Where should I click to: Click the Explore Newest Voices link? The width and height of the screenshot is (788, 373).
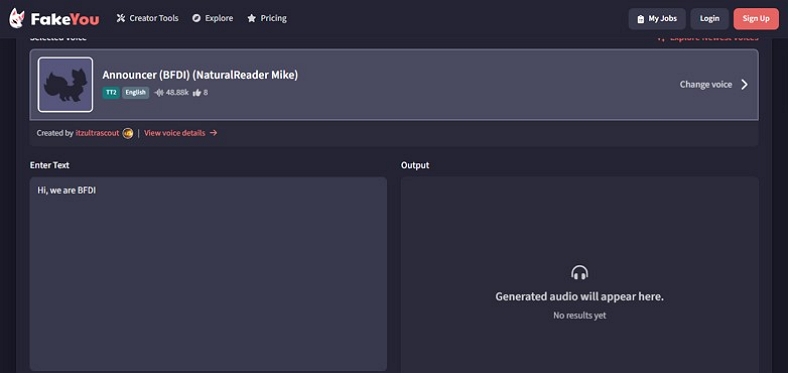pos(708,38)
